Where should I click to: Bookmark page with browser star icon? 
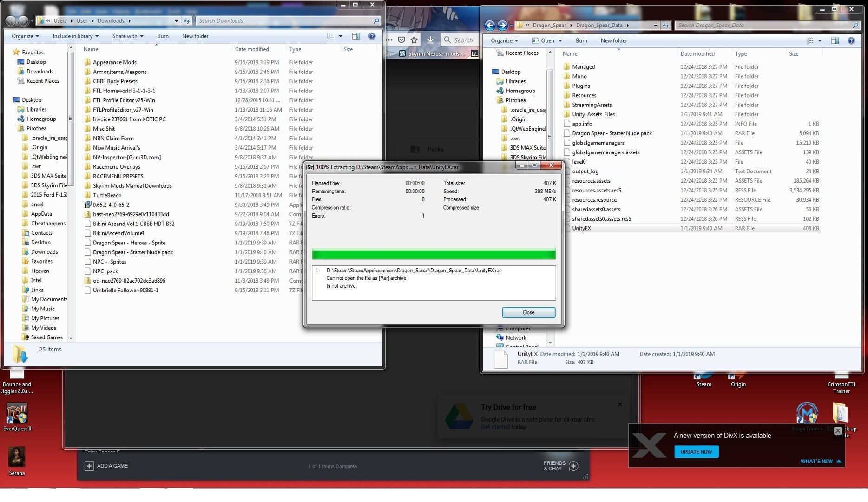(x=414, y=40)
